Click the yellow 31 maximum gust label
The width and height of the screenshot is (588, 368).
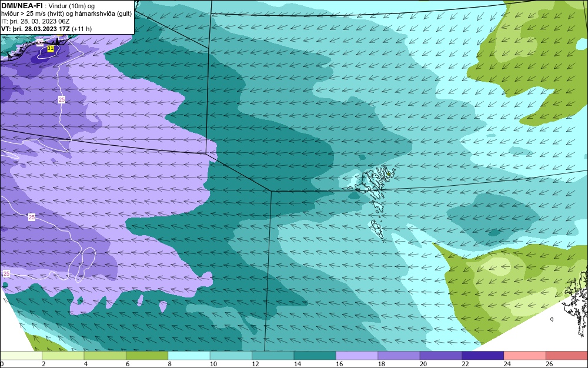pyautogui.click(x=51, y=49)
